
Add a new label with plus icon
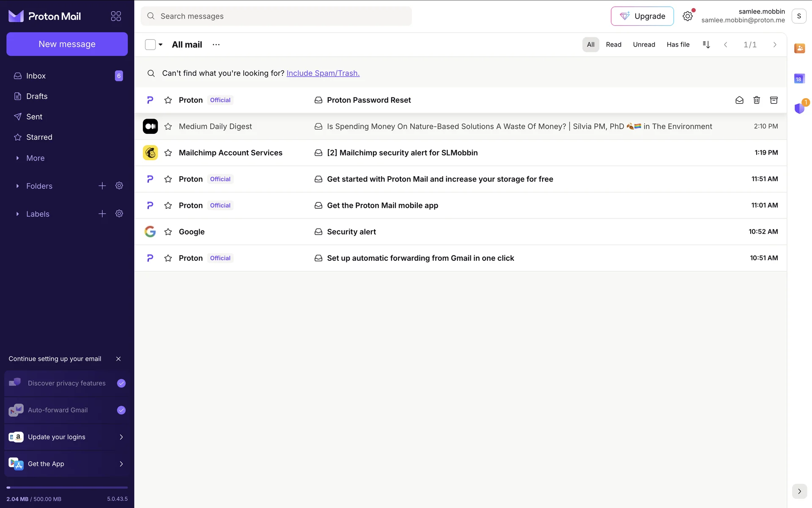click(102, 214)
